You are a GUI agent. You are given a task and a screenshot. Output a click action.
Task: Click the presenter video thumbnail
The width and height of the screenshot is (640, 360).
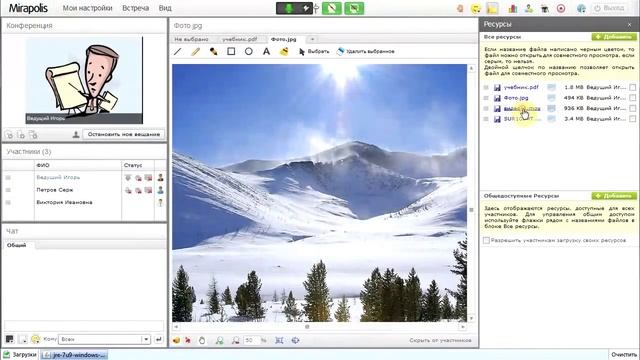point(84,80)
